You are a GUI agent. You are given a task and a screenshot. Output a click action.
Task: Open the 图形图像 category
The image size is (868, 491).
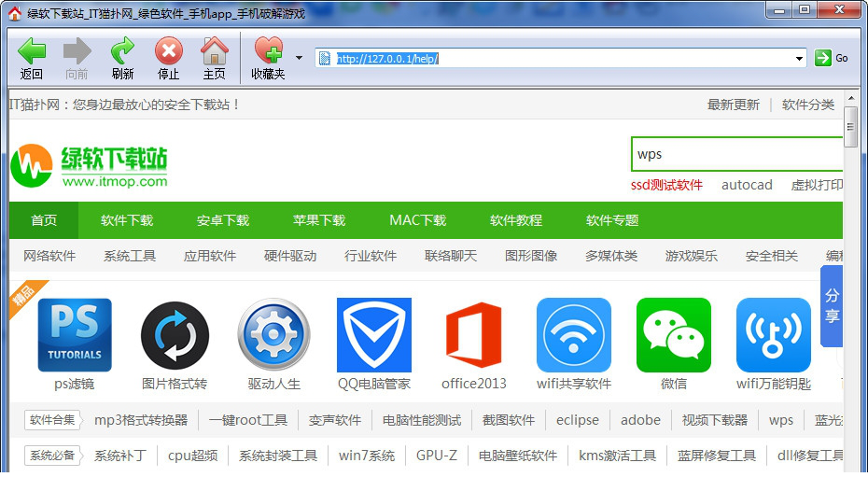531,256
